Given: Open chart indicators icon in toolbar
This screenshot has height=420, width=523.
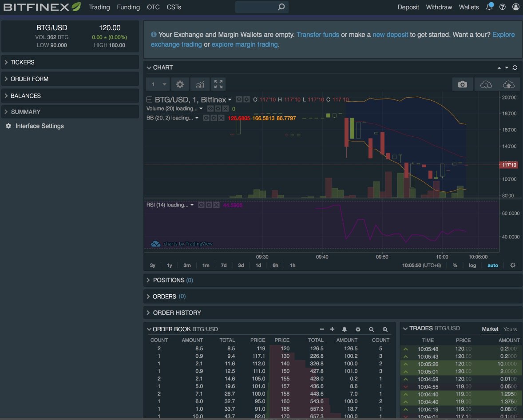Looking at the screenshot, I should coord(200,84).
